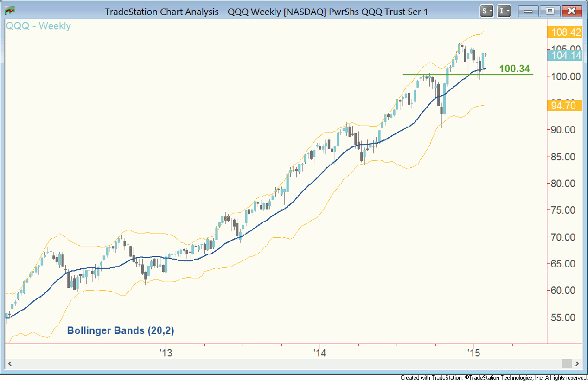Image resolution: width=588 pixels, height=381 pixels.
Task: Select the green 100.34 horizontal line
Action: point(417,74)
